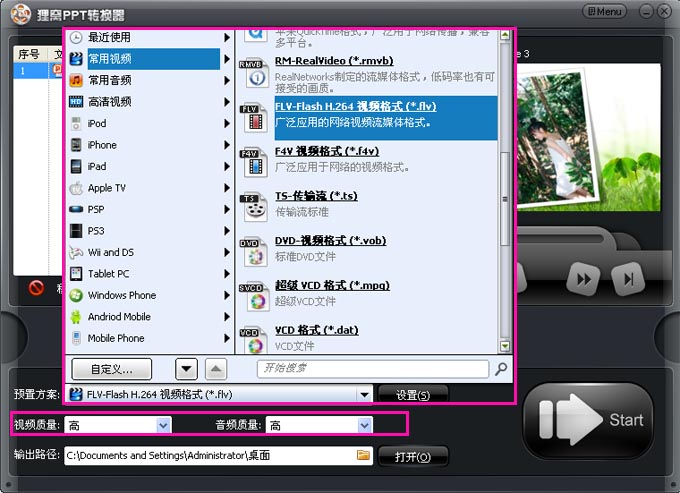Expand the iPad submenu arrow
This screenshot has height=493, width=680.
(x=226, y=167)
